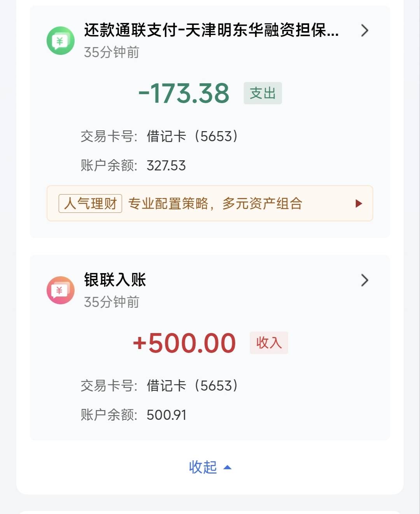The width and height of the screenshot is (420, 514).
Task: Open details chevron for the 还款通联支付 transaction
Action: [x=364, y=30]
